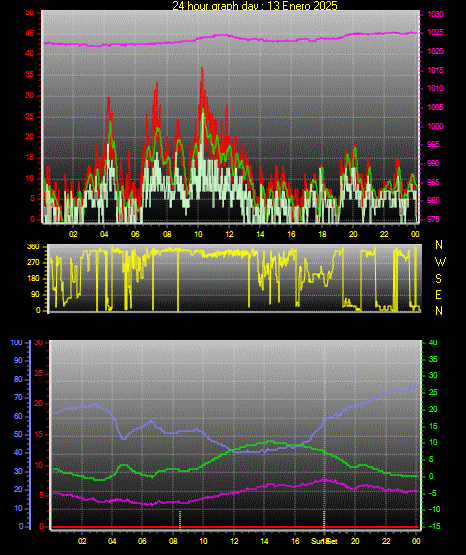Click the 04 hour label on top graph
466x555 pixels.
click(104, 234)
